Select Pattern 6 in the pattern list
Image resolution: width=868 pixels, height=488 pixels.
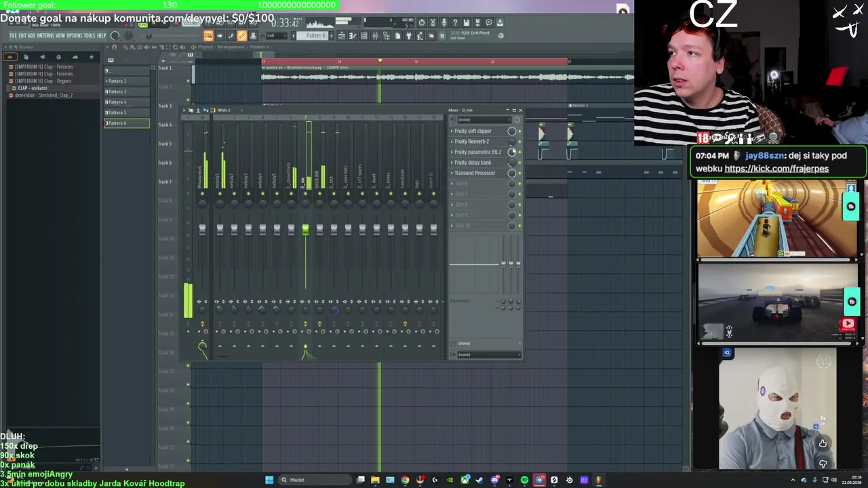click(x=127, y=123)
